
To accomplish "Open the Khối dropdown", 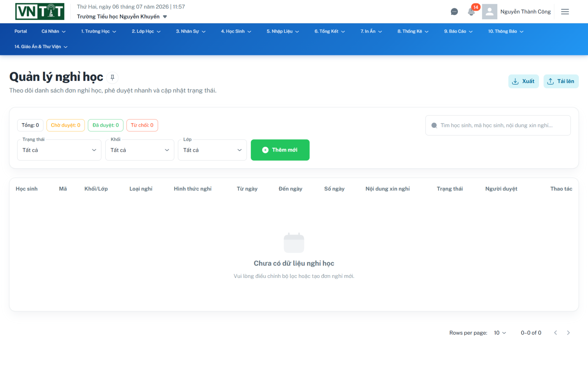I will pos(140,150).
